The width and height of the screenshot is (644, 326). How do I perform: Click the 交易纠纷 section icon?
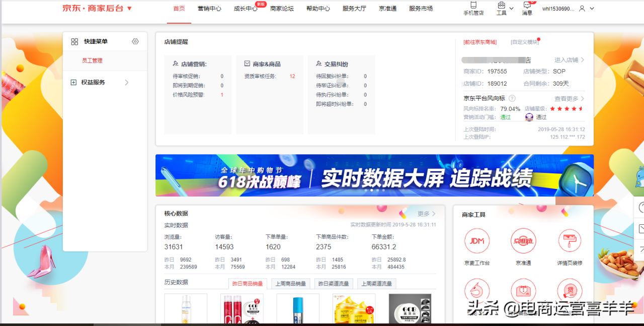pyautogui.click(x=319, y=62)
